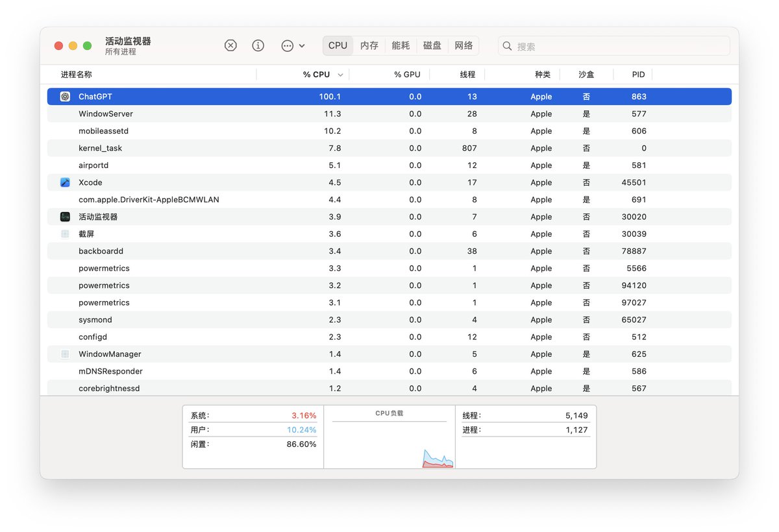Viewport: 779px width, 532px height.
Task: Click the stop process (X) icon
Action: (x=230, y=45)
